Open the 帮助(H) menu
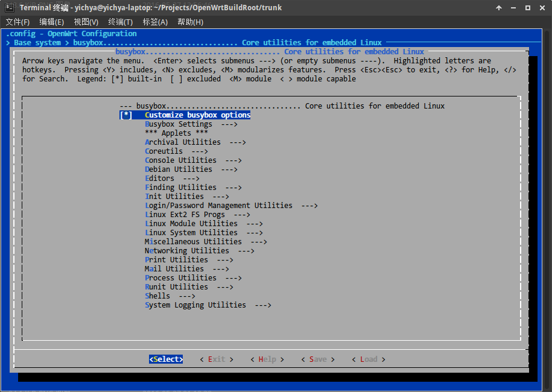Viewport: 552px width, 392px height. click(x=190, y=22)
